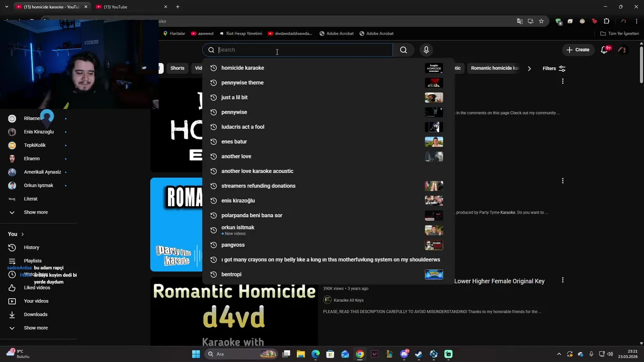Open the Filters options
644x362 pixels.
[554, 68]
